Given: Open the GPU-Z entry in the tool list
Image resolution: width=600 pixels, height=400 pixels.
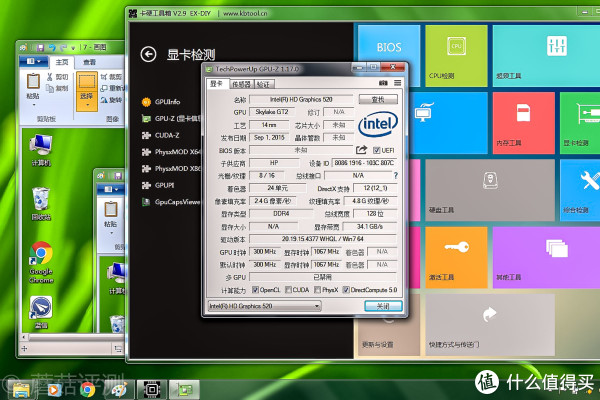Looking at the screenshot, I should click(171, 119).
